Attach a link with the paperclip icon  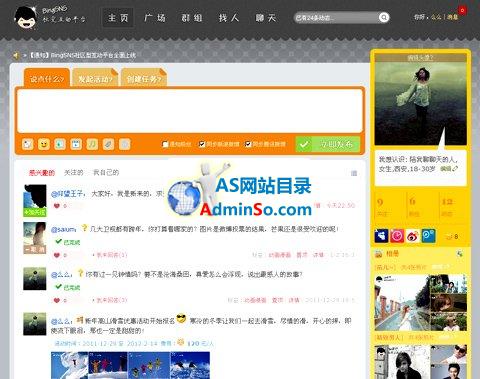(108, 144)
